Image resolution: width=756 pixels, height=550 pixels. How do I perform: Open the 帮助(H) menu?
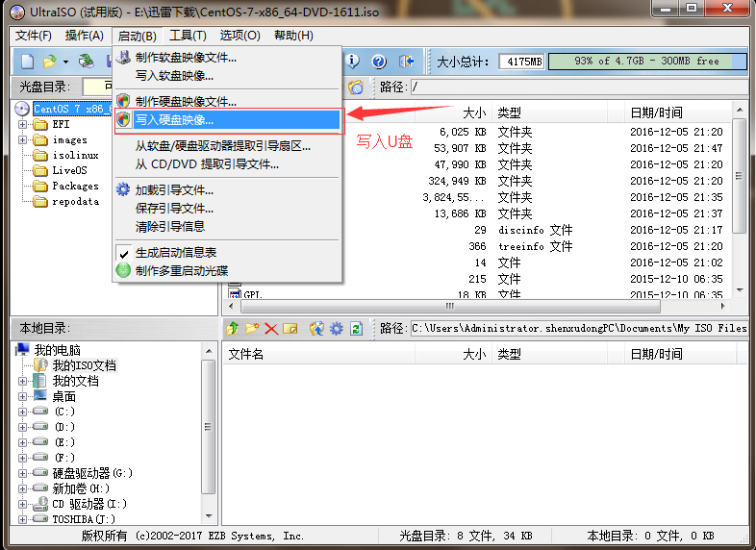pos(293,36)
